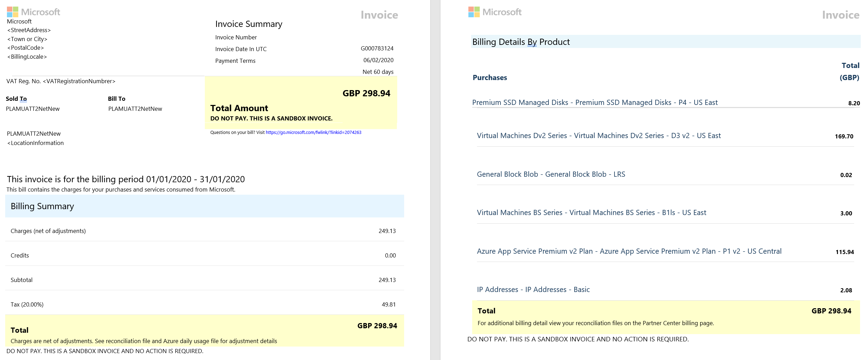Click the Charges (net of adjustments) row
Screen dimensions: 868x360
pos(204,231)
